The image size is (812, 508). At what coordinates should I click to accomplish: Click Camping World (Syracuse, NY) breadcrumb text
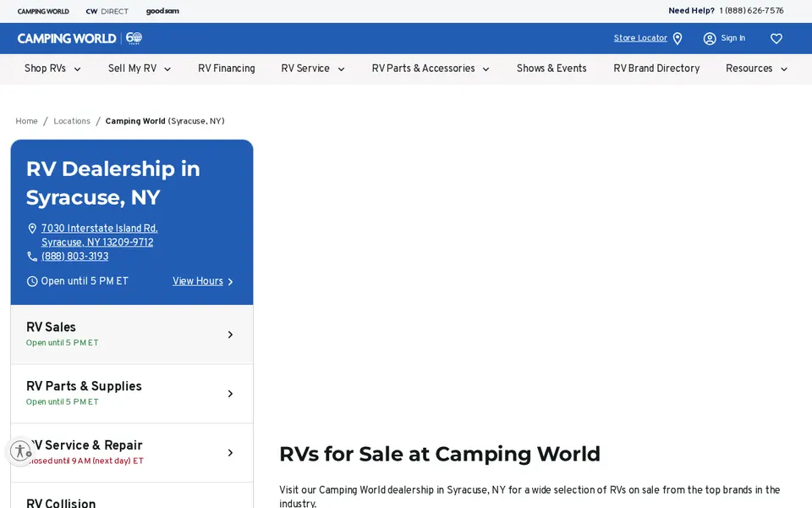165,121
